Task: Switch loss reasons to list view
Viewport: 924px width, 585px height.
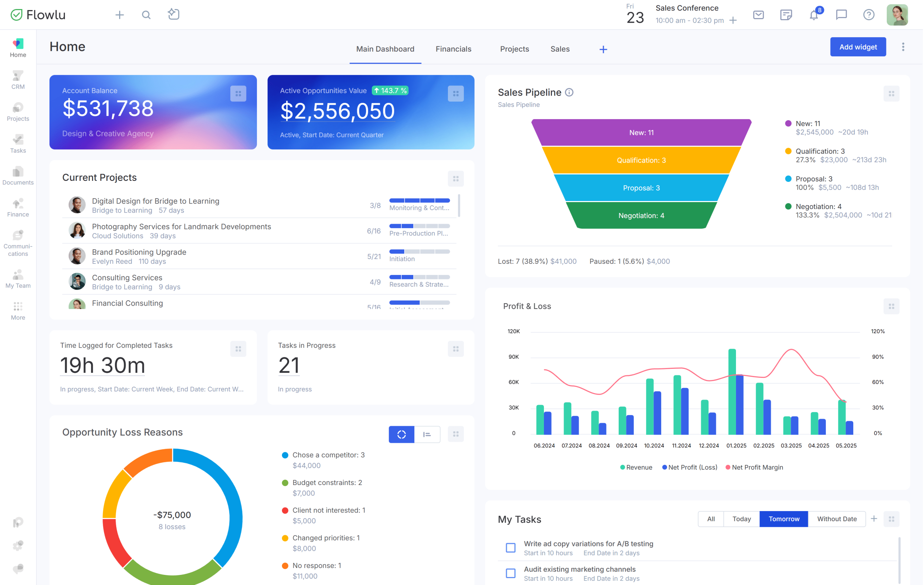Action: coord(427,434)
